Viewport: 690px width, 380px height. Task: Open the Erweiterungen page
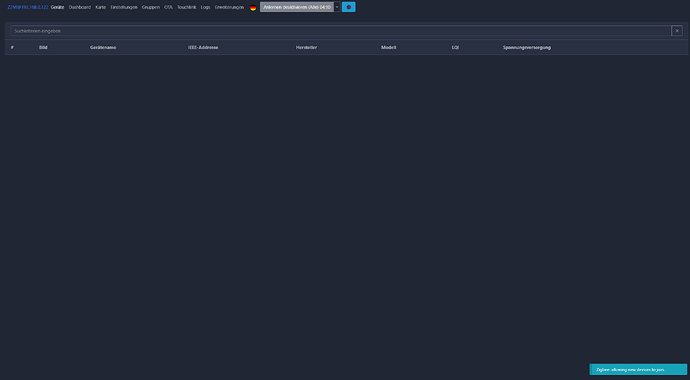point(229,7)
